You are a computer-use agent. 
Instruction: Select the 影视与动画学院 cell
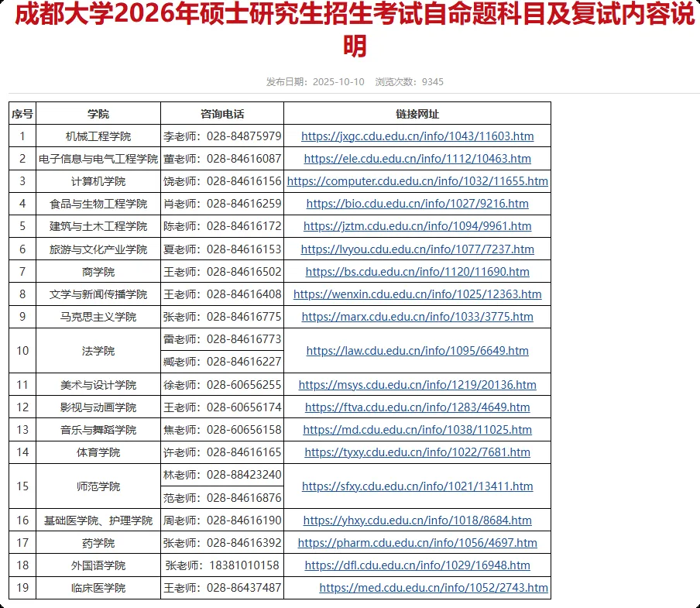click(x=98, y=407)
